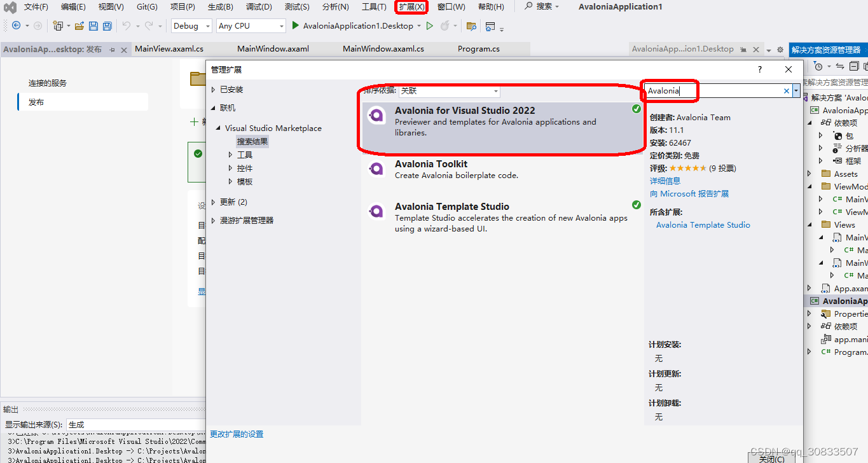Click the Undo icon on the toolbar
The width and height of the screenshot is (868, 463).
[128, 26]
